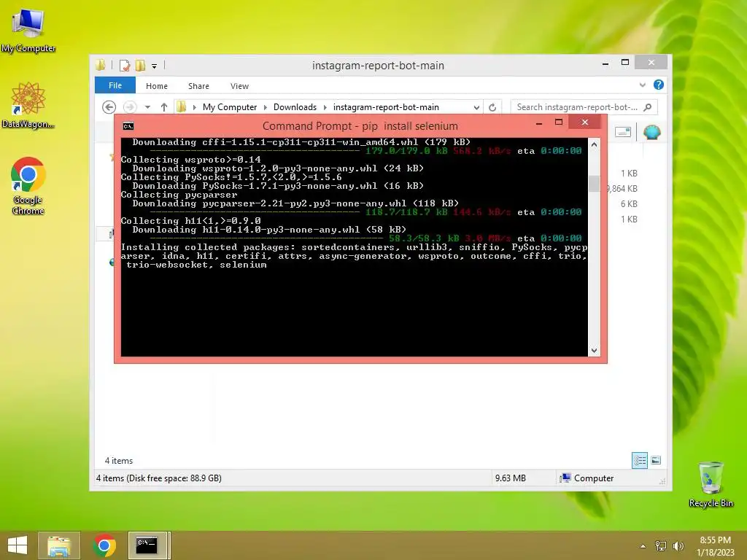Viewport: 747px width, 560px height.
Task: Show hidden system tray icons
Action: tap(643, 546)
